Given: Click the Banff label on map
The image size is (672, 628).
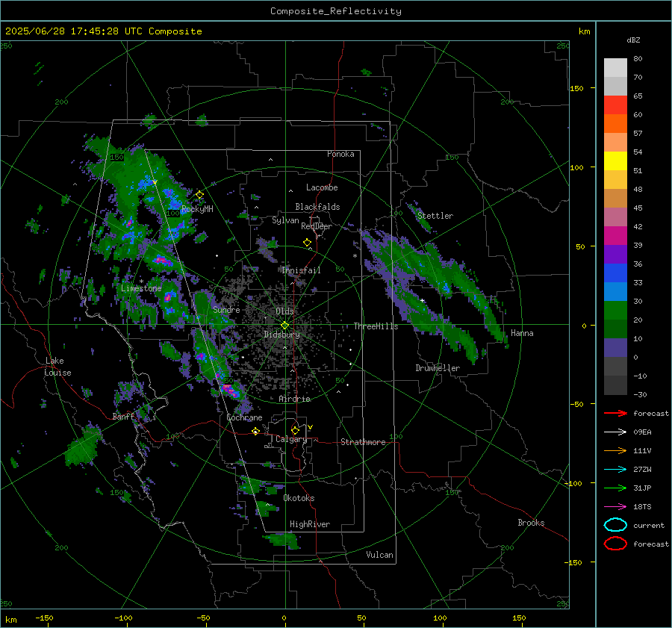Looking at the screenshot, I should 123,416.
